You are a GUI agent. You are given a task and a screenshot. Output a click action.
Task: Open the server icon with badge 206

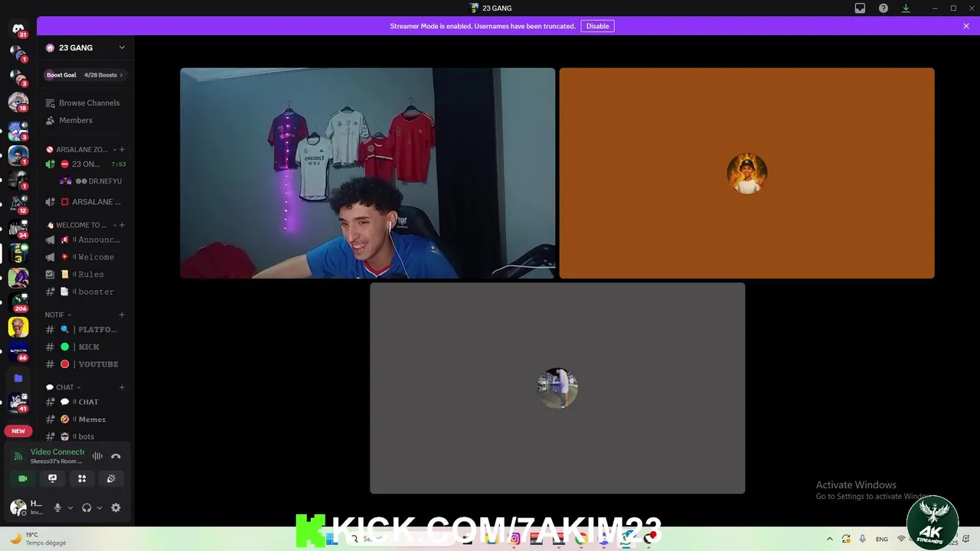click(x=18, y=302)
